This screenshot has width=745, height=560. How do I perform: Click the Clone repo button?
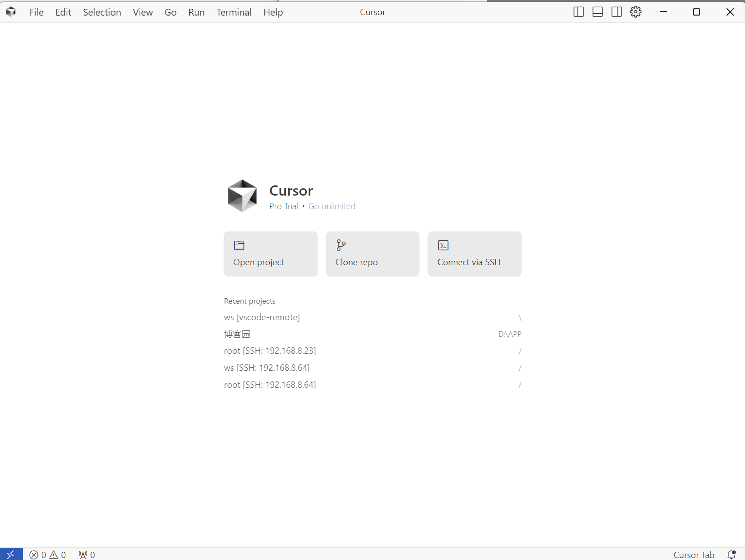(372, 254)
